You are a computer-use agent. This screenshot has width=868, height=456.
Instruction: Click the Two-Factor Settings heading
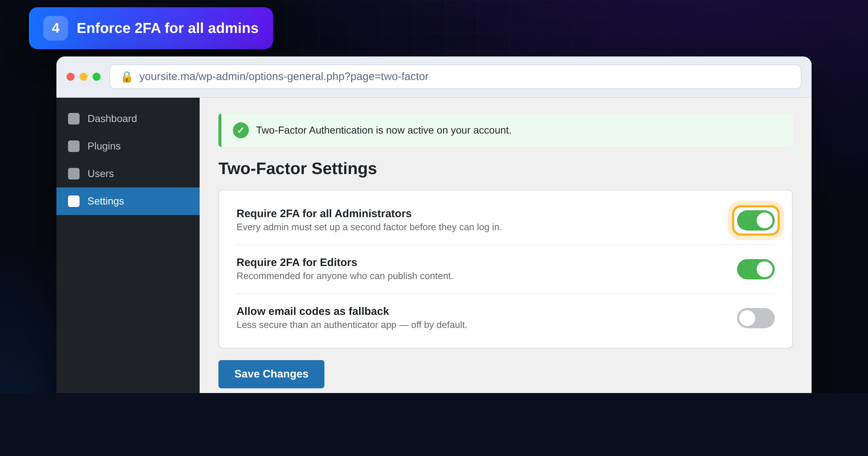[x=298, y=169]
